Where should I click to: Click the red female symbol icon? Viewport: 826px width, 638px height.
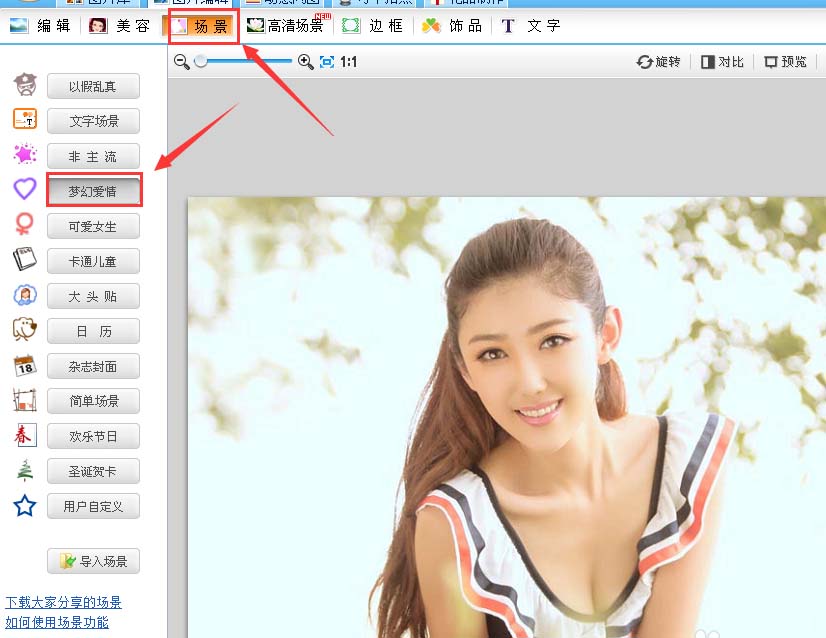coord(24,224)
